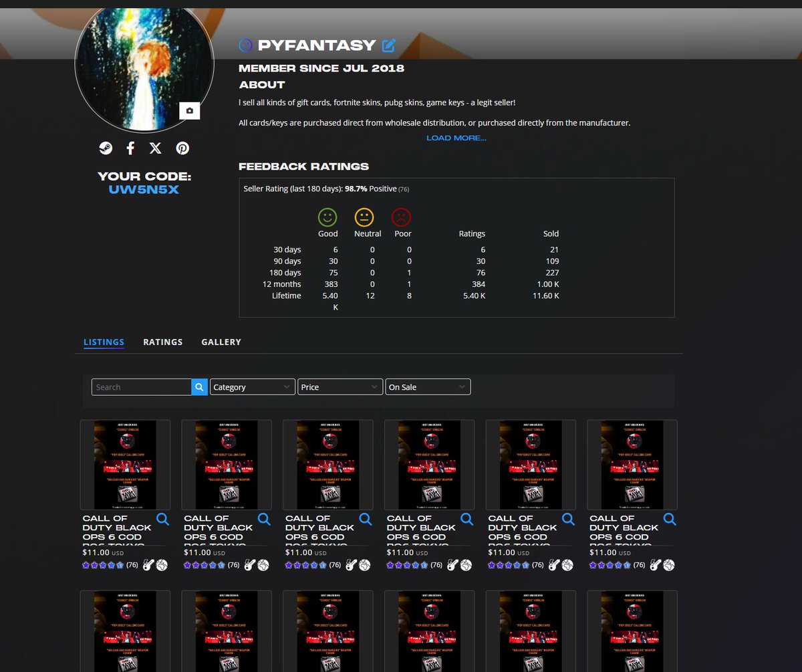Click the 1.00 K sold value for 12 months
This screenshot has height=672, width=802.
click(x=548, y=284)
